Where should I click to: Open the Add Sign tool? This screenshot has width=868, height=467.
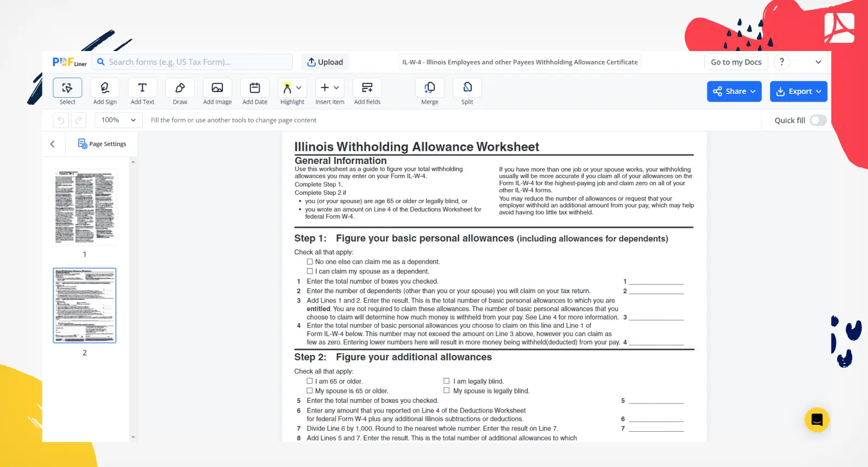tap(105, 88)
